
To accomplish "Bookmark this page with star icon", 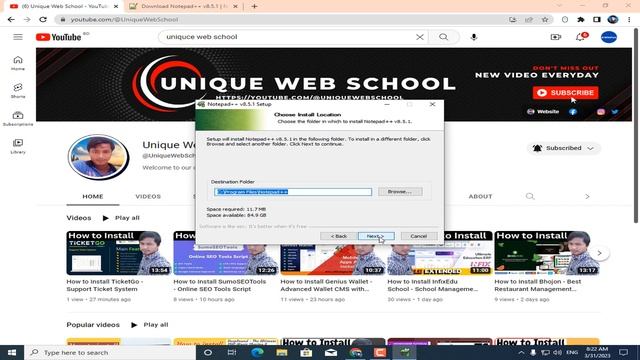I will pos(545,20).
